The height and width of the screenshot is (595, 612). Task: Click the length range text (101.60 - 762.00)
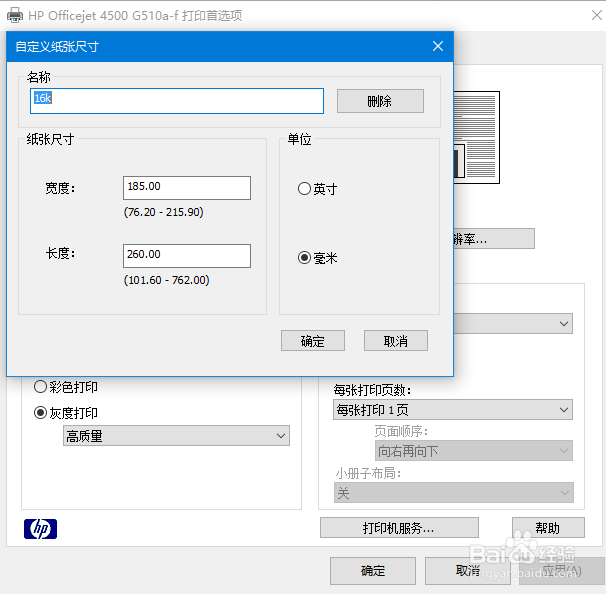point(168,282)
